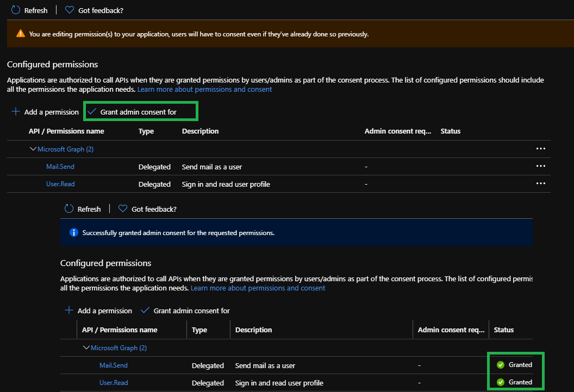Viewport: 574px width, 392px height.
Task: Collapse upper Microsoft Graph (2) chevron
Action: pos(33,149)
